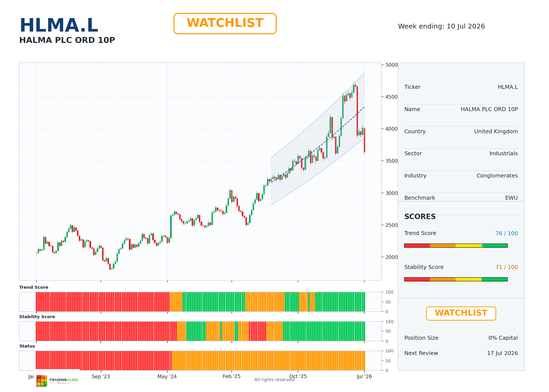Click the Country row label

pos(415,131)
